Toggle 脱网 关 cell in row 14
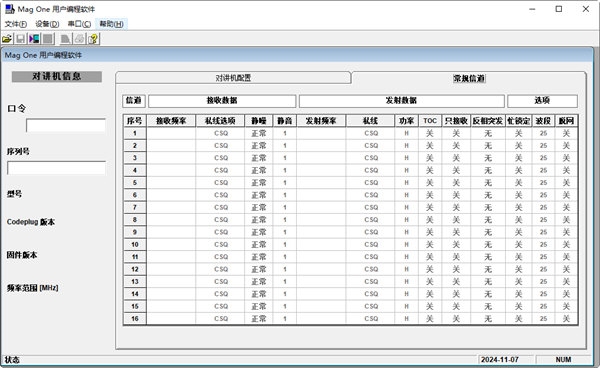This screenshot has width=600, height=368. pos(566,294)
